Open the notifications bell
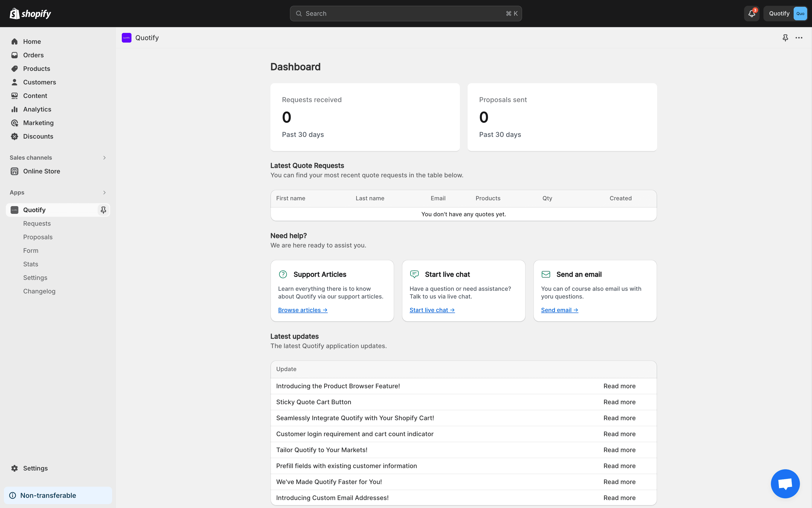Viewport: 812px width, 508px height. point(752,14)
